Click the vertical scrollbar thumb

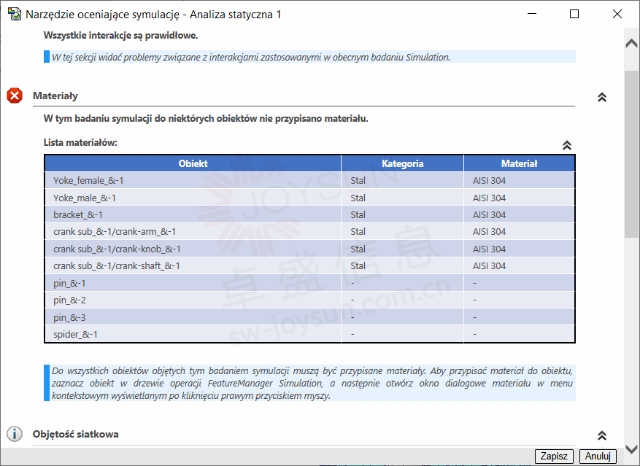pyautogui.click(x=631, y=153)
